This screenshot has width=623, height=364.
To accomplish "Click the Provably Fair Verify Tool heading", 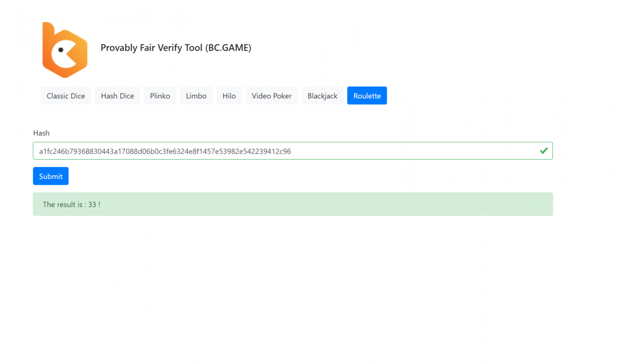I will pyautogui.click(x=152, y=48).
